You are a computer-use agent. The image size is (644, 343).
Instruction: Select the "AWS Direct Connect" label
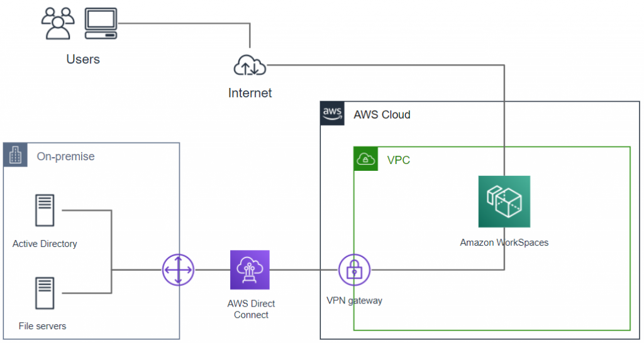click(251, 309)
